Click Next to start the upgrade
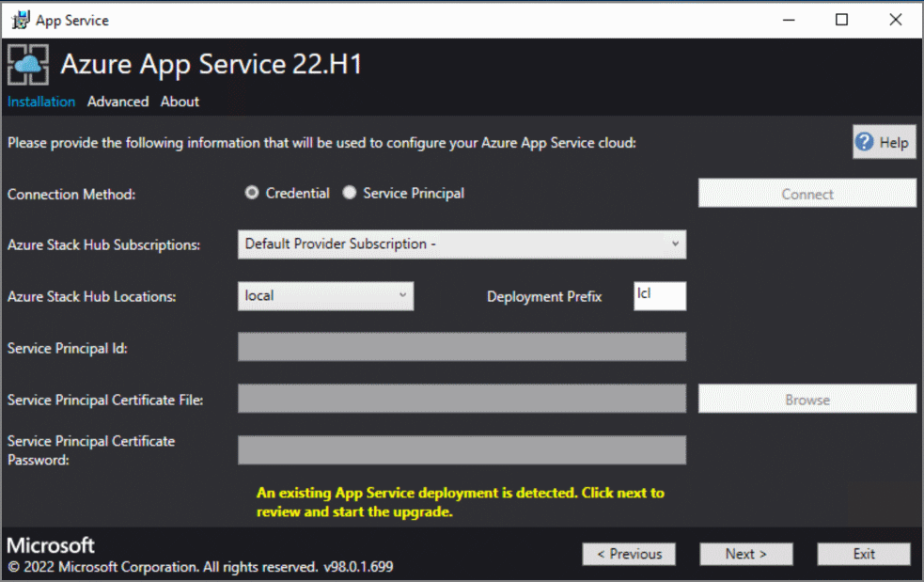924x582 pixels. [745, 554]
